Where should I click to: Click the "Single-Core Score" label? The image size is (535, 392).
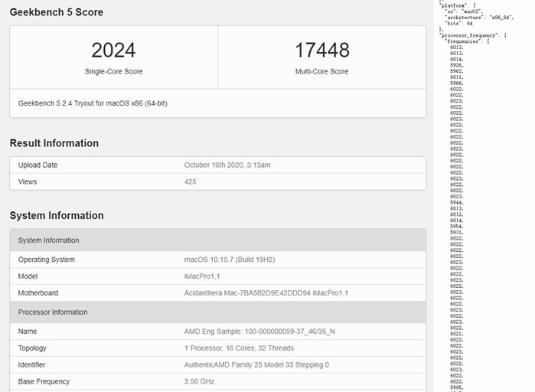point(113,71)
